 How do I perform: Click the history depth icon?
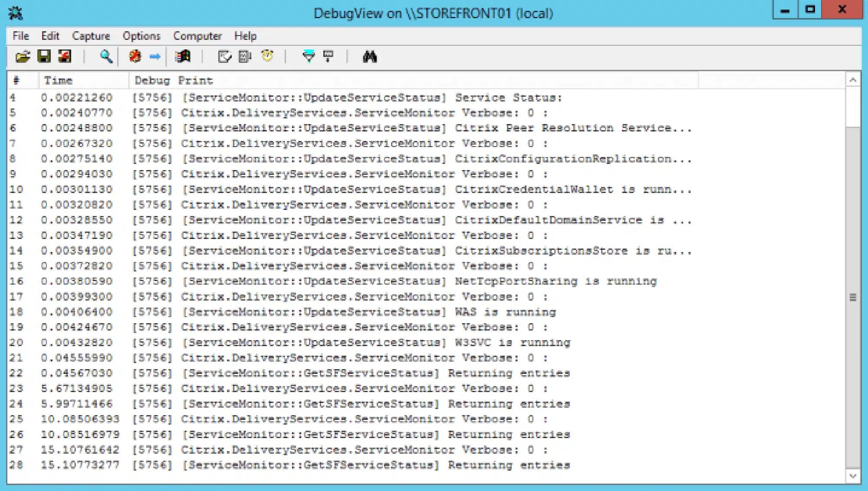pos(329,56)
